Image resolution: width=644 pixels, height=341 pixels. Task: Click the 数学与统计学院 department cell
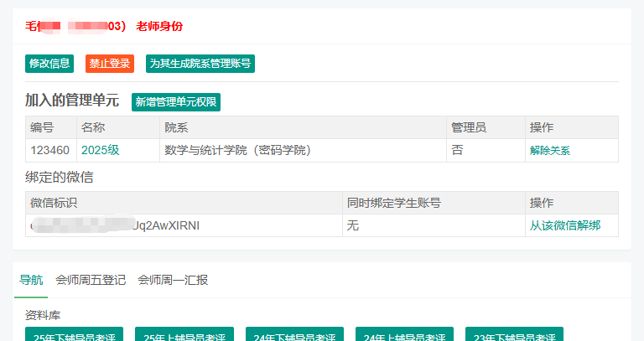[237, 151]
